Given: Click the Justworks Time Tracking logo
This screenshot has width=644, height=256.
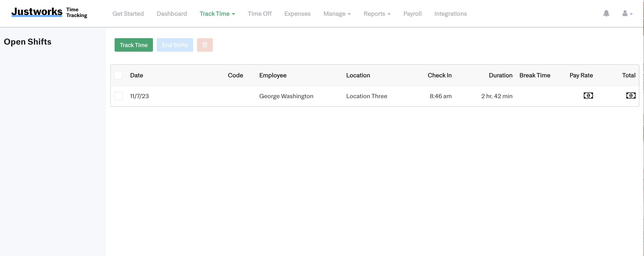Looking at the screenshot, I should 49,13.
